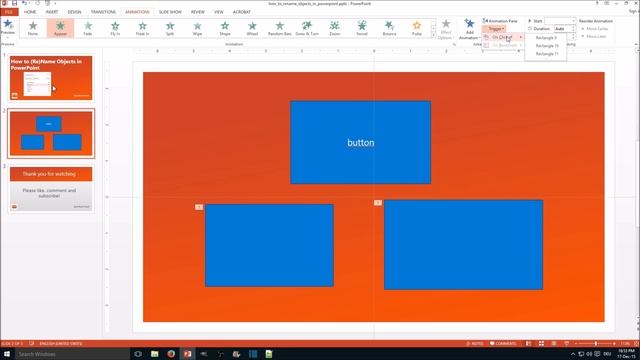Open PowerPoint from the Windows taskbar

click(187, 354)
